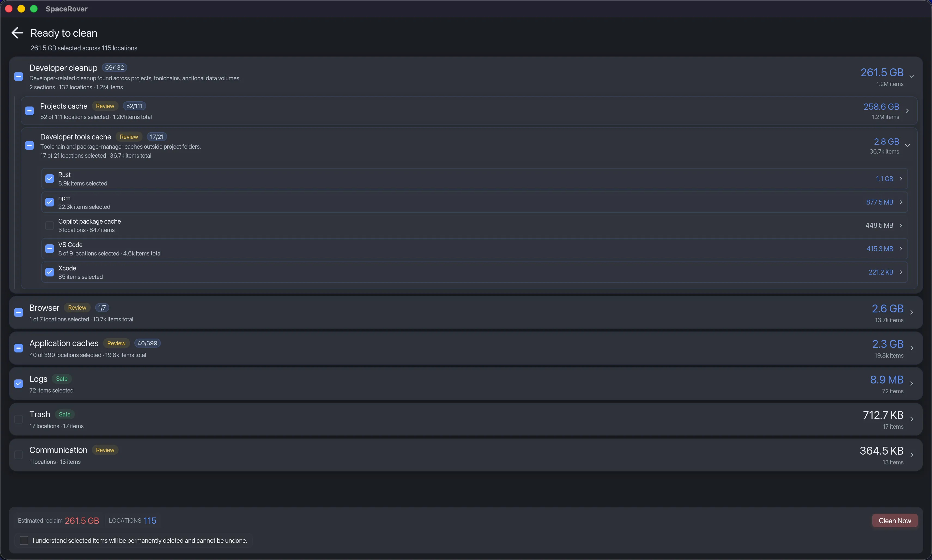932x560 pixels.
Task: Click the Review badge on Communication
Action: click(105, 450)
